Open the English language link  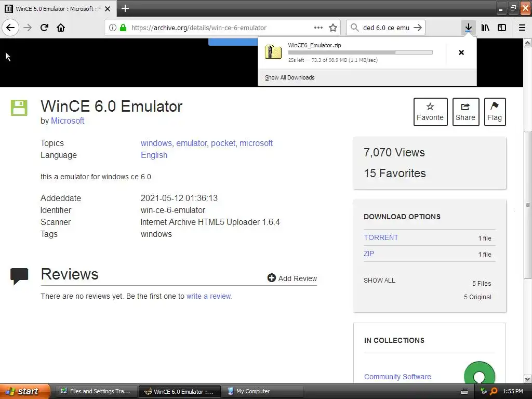coord(154,155)
